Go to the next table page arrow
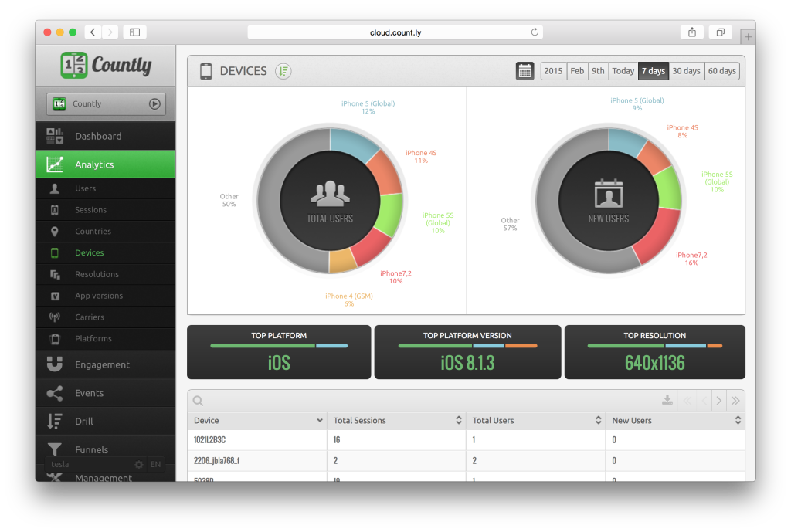791x532 pixels. pyautogui.click(x=718, y=400)
